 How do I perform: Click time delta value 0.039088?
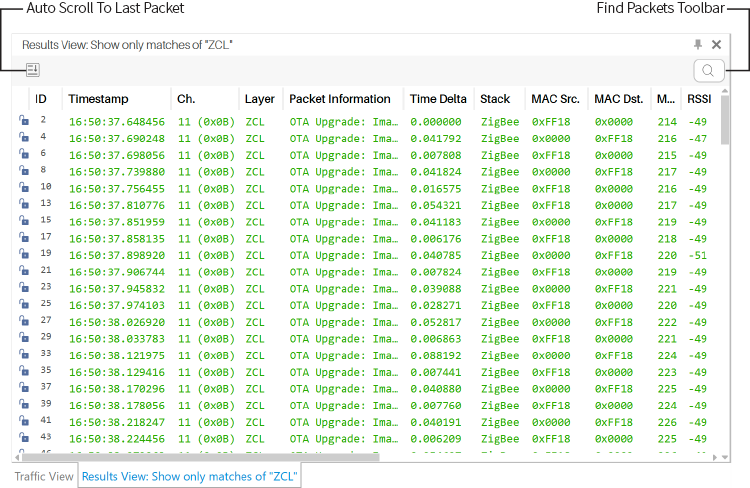click(436, 289)
